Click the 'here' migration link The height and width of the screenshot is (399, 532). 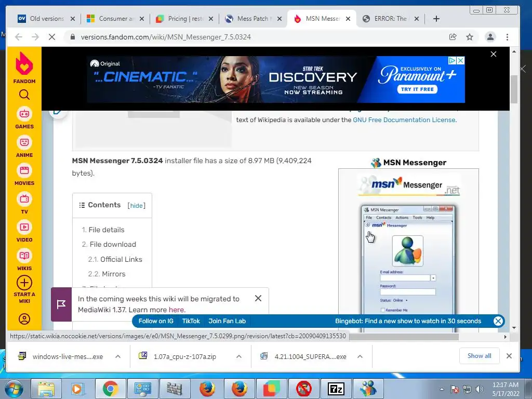point(177,310)
